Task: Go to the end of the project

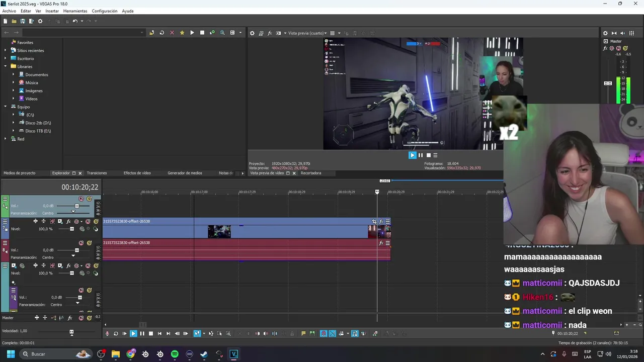Action: 169,333
